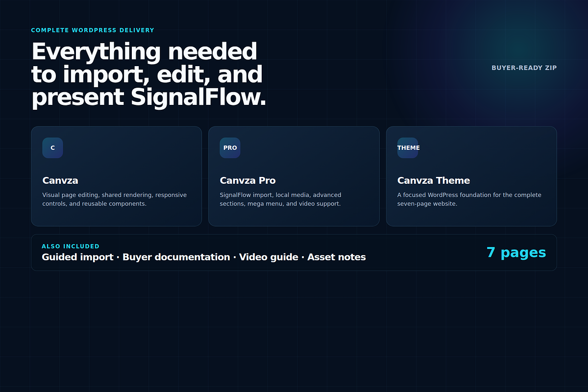Click the "SignalFlow import, local media" description
Screen dimensions: 588x392
(x=281, y=199)
